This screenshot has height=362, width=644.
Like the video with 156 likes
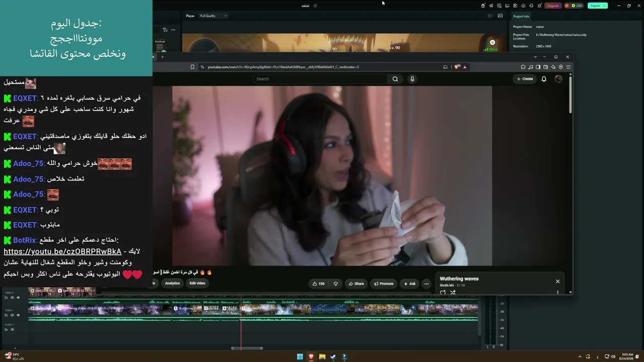coord(318,284)
